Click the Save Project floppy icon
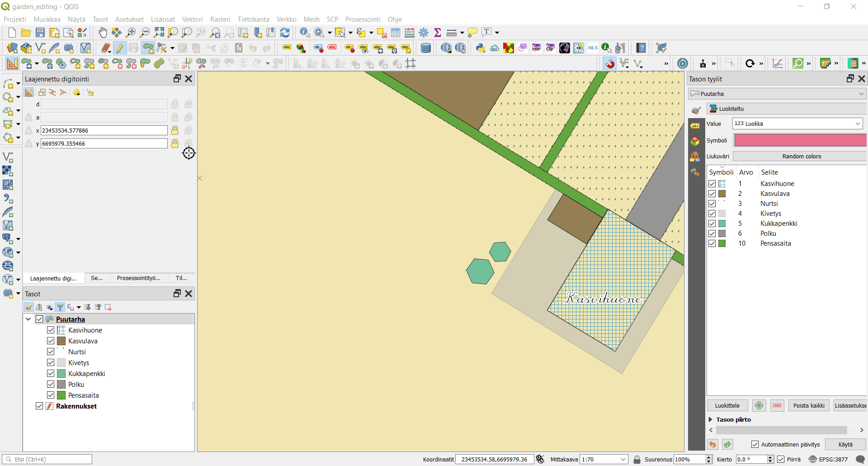 click(x=40, y=33)
